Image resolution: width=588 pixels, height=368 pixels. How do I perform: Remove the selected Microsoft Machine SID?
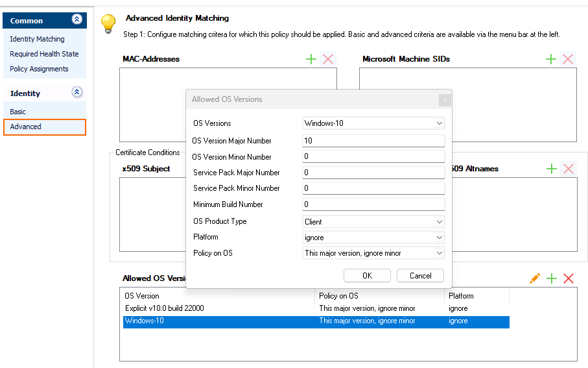[x=568, y=59]
